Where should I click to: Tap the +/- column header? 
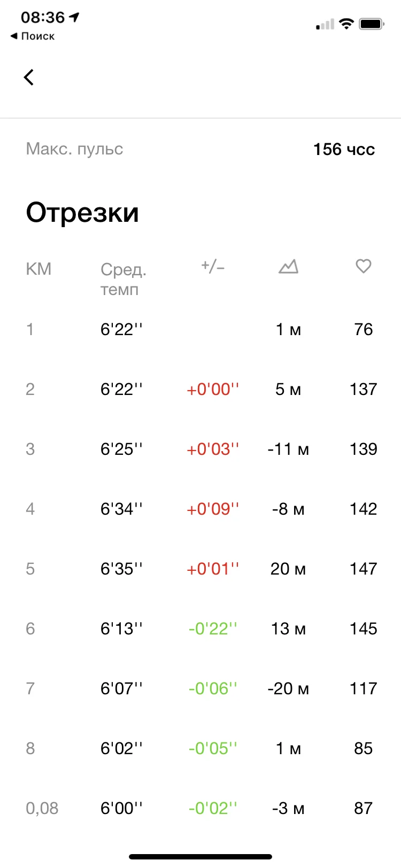[x=213, y=266]
